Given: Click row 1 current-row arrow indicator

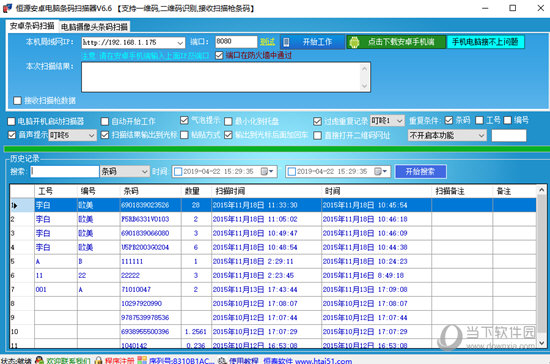Looking at the screenshot, I should pyautogui.click(x=15, y=205).
